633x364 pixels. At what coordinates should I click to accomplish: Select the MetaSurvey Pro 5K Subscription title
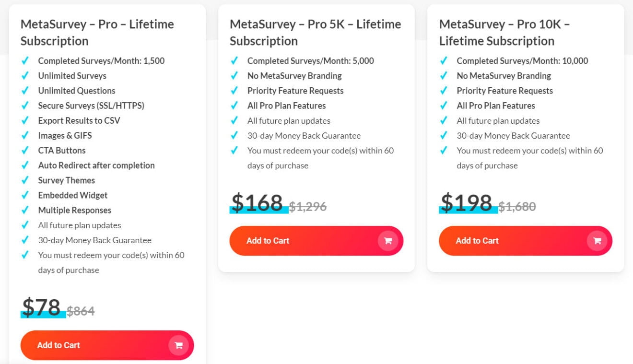coord(316,32)
